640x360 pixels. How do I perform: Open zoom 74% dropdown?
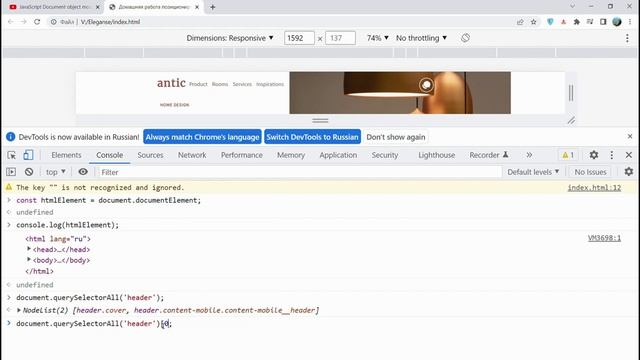coord(378,38)
